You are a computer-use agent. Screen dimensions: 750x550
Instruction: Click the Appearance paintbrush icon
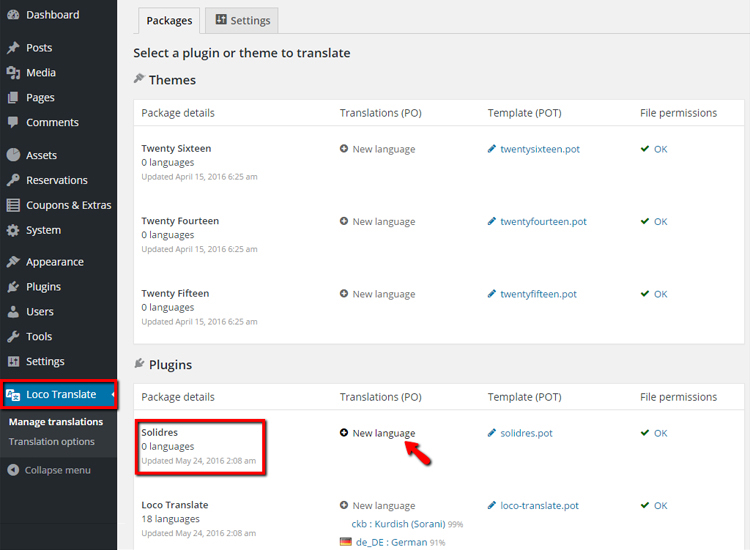(x=13, y=262)
